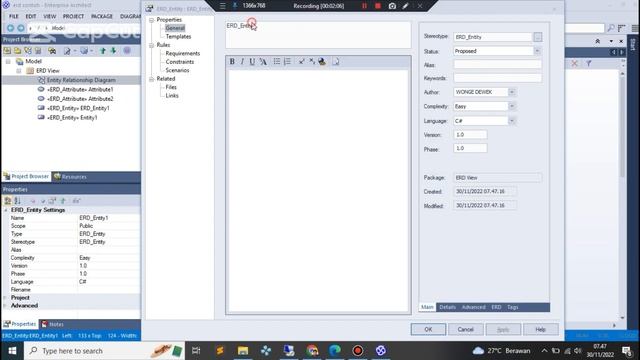This screenshot has width=640, height=360.
Task: Insert numbered list in notes
Action: click(287, 62)
